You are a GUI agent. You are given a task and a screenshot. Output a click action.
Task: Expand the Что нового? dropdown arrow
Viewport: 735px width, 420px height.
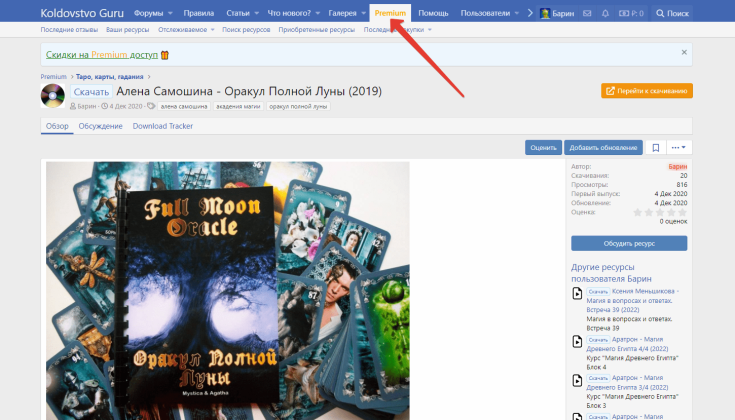tap(317, 13)
